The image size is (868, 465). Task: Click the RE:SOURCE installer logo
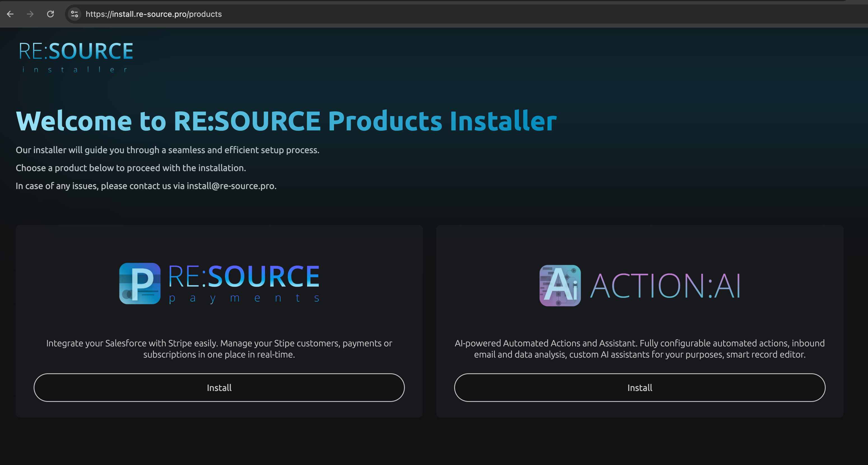click(x=76, y=57)
